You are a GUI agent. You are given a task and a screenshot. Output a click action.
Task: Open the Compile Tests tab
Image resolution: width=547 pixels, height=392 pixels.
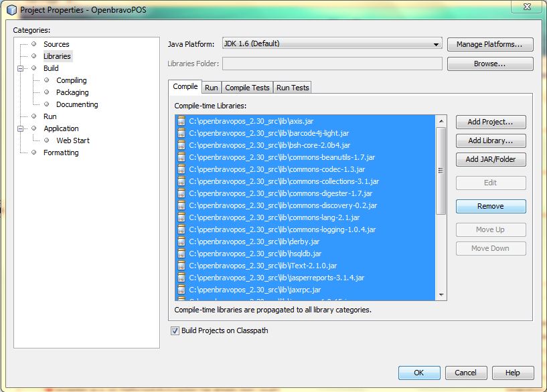click(x=247, y=88)
